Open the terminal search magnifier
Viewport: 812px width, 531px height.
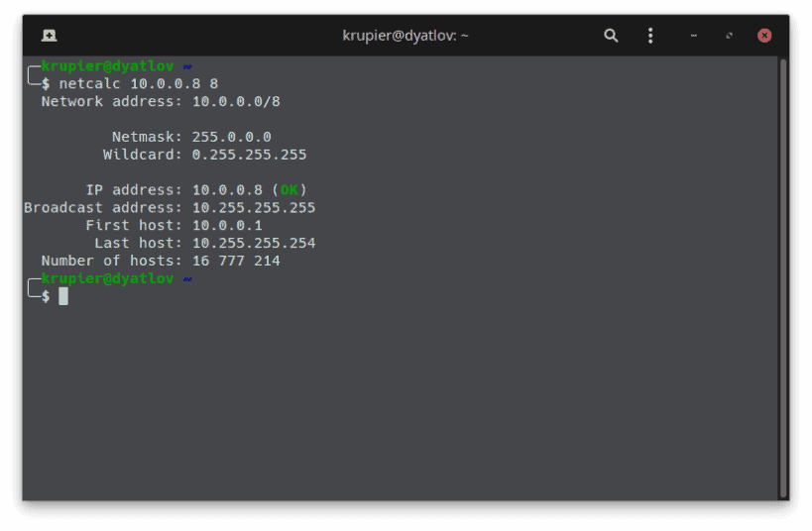pos(611,36)
